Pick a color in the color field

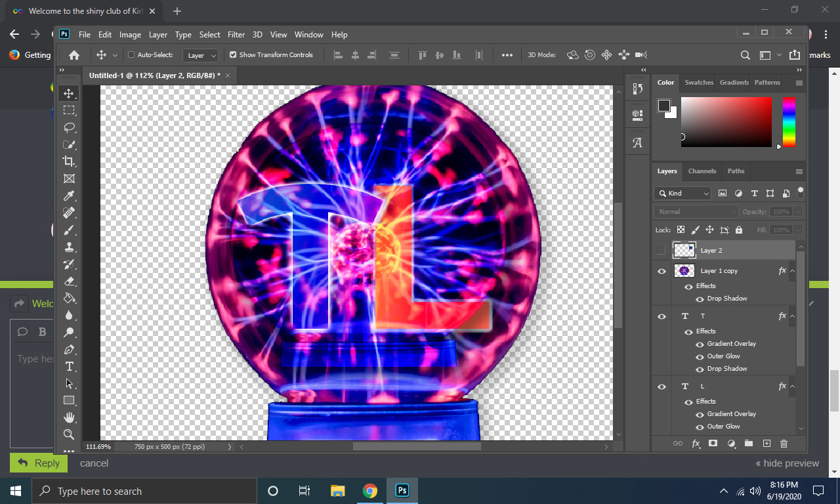(725, 121)
